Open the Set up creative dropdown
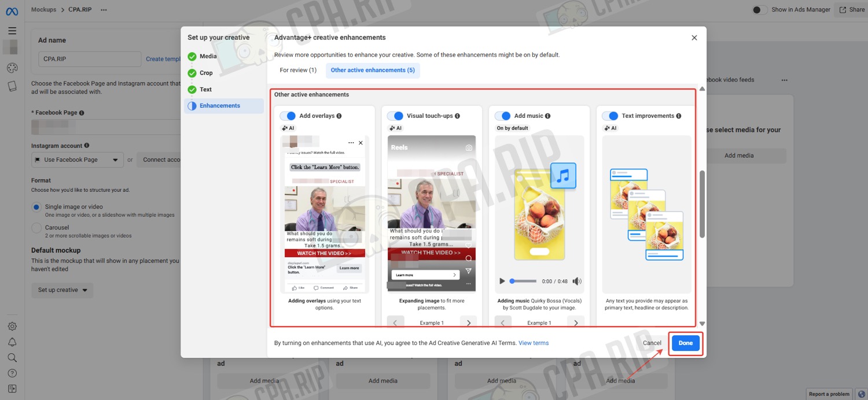Screen dimensions: 868x400 pyautogui.click(x=62, y=290)
